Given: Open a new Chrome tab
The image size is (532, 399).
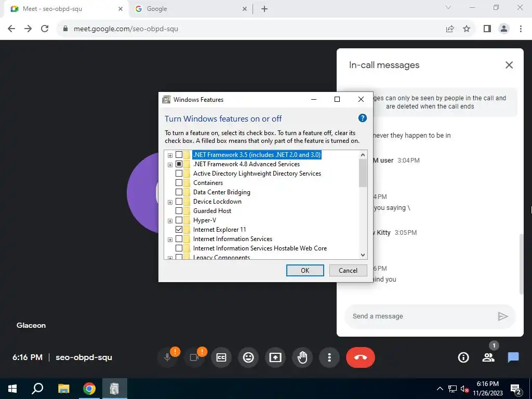Looking at the screenshot, I should [x=264, y=9].
